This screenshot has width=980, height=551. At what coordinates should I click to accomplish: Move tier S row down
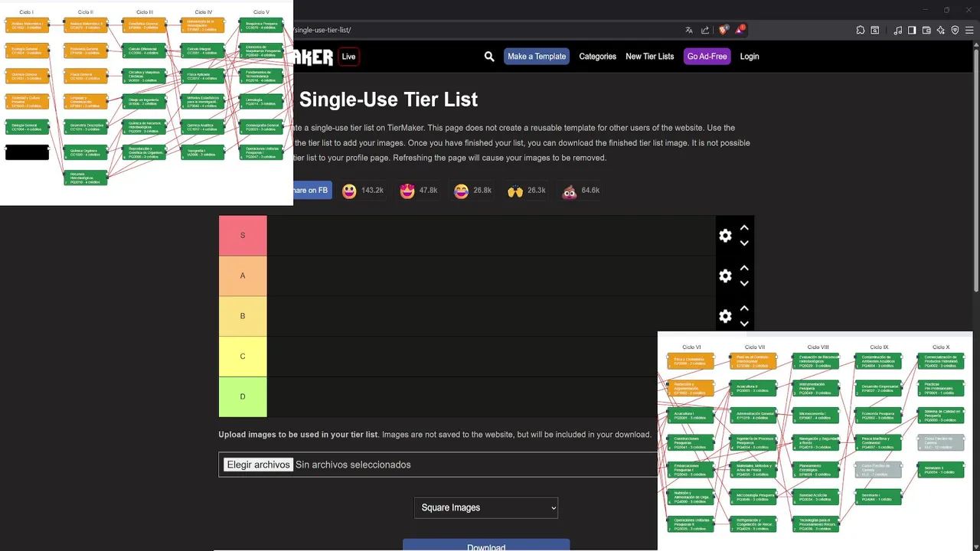click(x=743, y=243)
